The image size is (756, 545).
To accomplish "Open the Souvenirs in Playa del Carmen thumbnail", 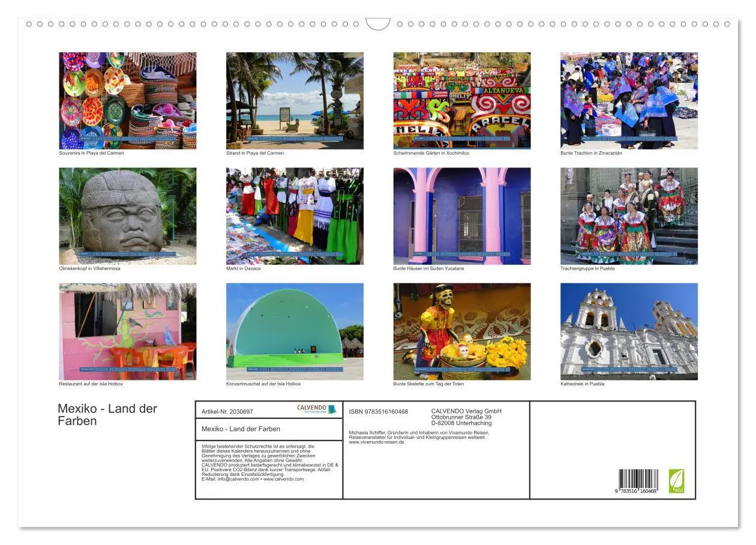I will pyautogui.click(x=128, y=100).
